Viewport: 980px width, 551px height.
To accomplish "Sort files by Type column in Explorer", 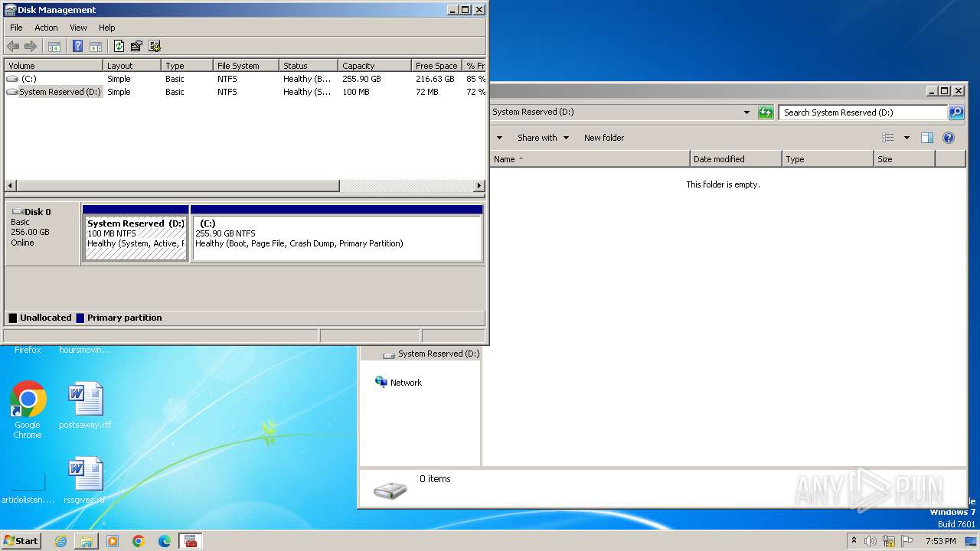I will 828,159.
